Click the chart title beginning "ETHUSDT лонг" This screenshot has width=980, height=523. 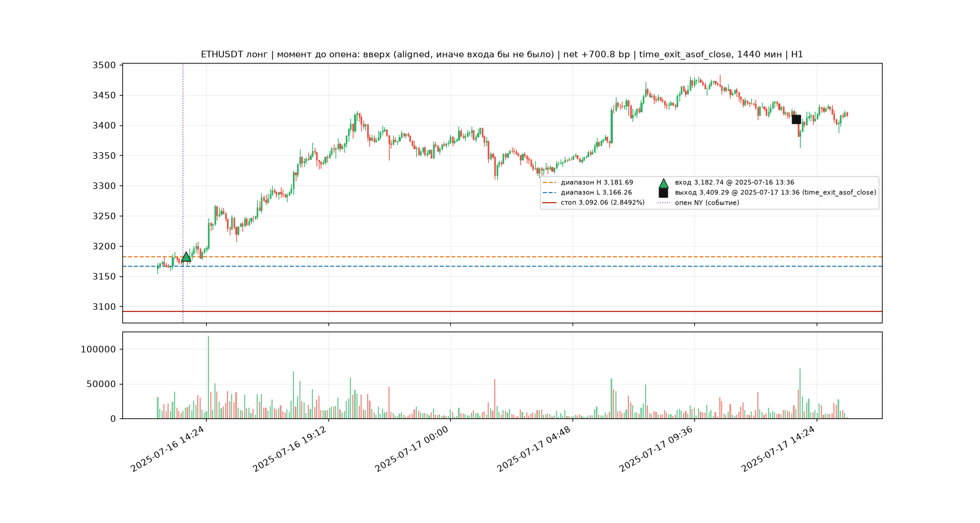click(502, 54)
